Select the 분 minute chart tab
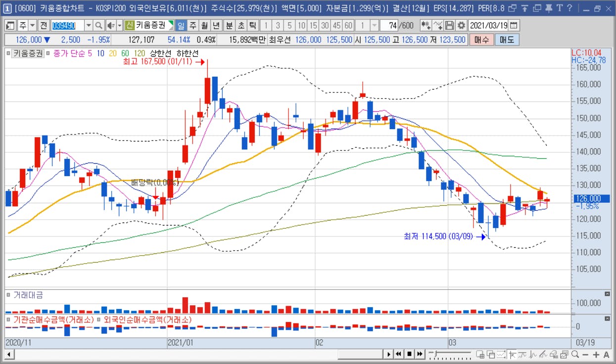This screenshot has width=616, height=364. click(229, 25)
